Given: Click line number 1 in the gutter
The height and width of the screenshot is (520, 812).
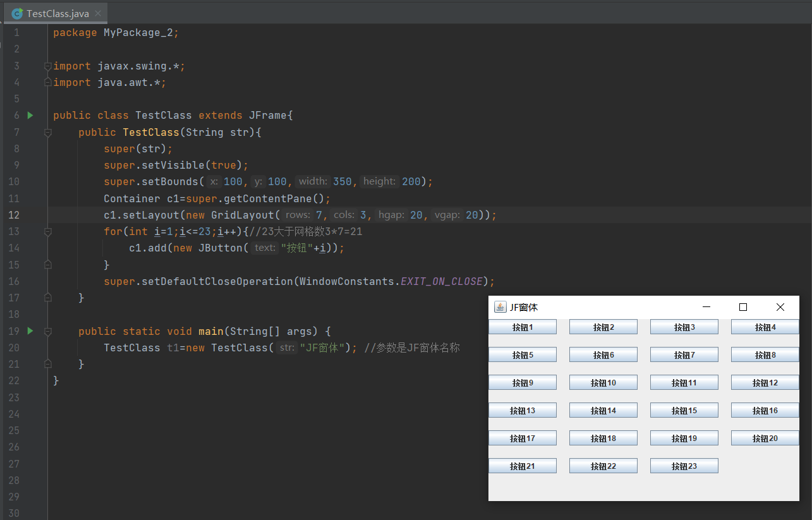Looking at the screenshot, I should pyautogui.click(x=16, y=32).
